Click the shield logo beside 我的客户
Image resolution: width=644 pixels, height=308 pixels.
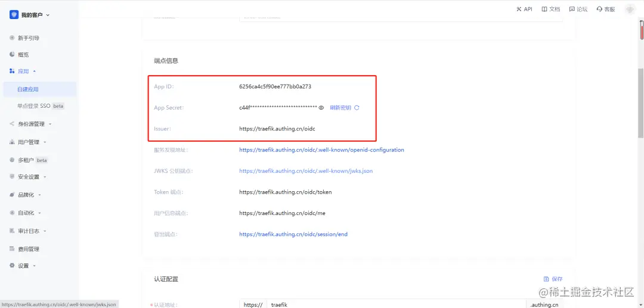point(14,15)
